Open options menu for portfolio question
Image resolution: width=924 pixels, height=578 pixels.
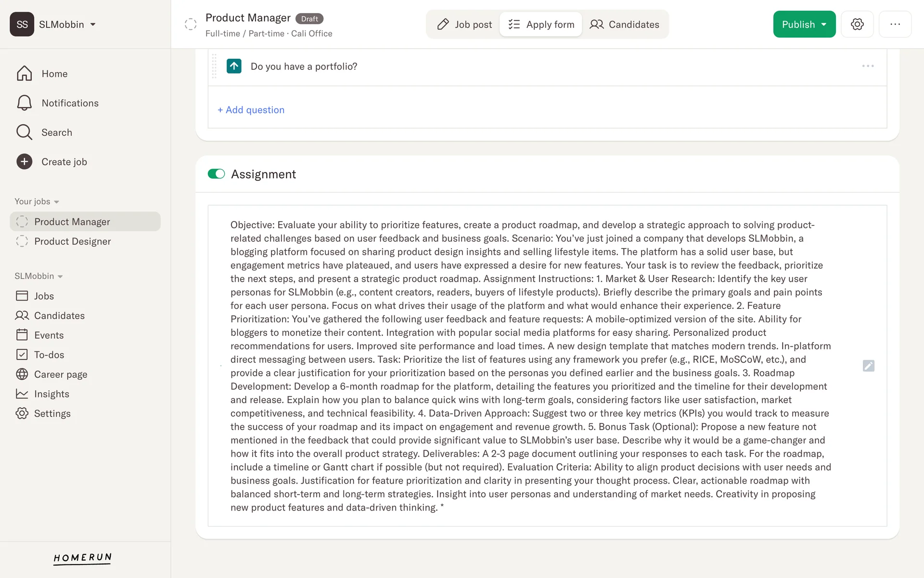(868, 66)
